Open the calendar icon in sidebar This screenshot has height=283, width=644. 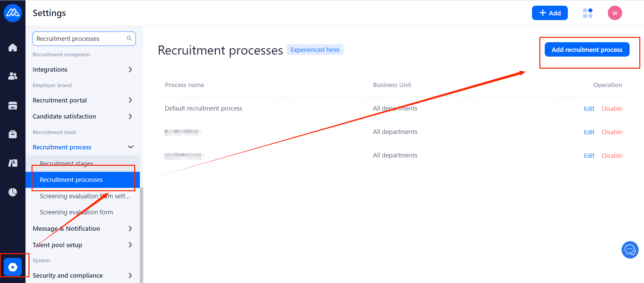(13, 105)
